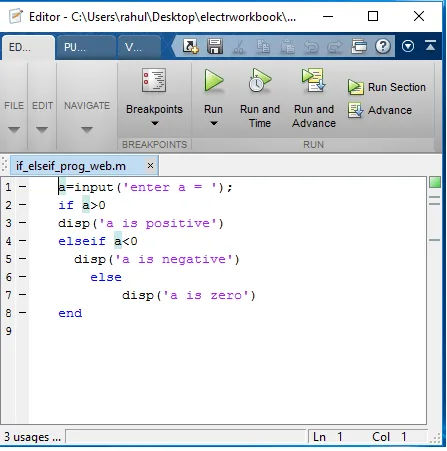Screen dimensions: 447x451
Task: Click the Breakpoints icon
Action: click(x=154, y=80)
